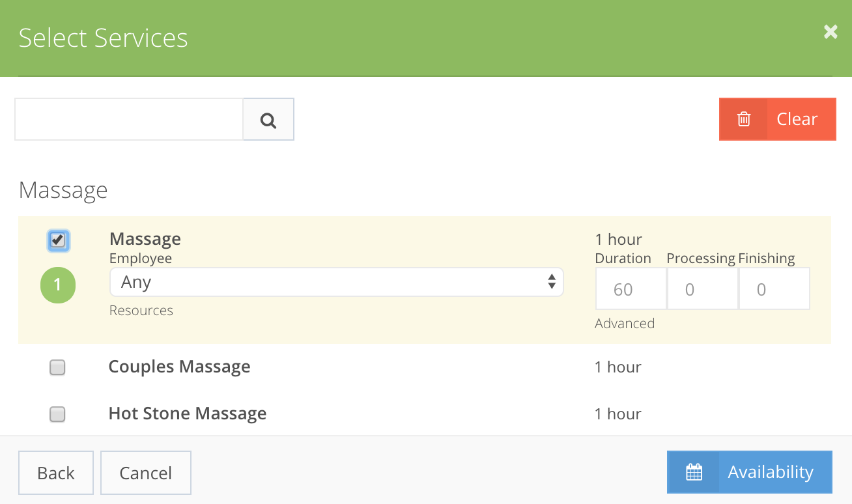Click the search text input box
The image size is (852, 504).
pos(128,119)
